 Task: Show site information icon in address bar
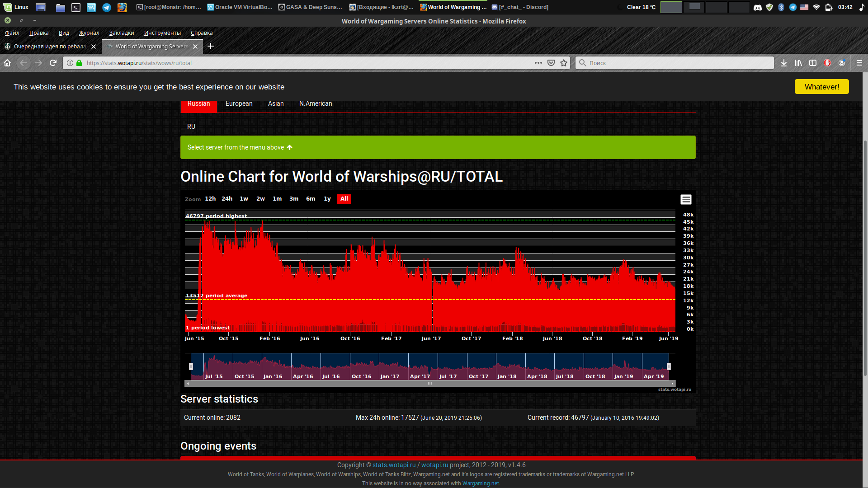pyautogui.click(x=70, y=63)
